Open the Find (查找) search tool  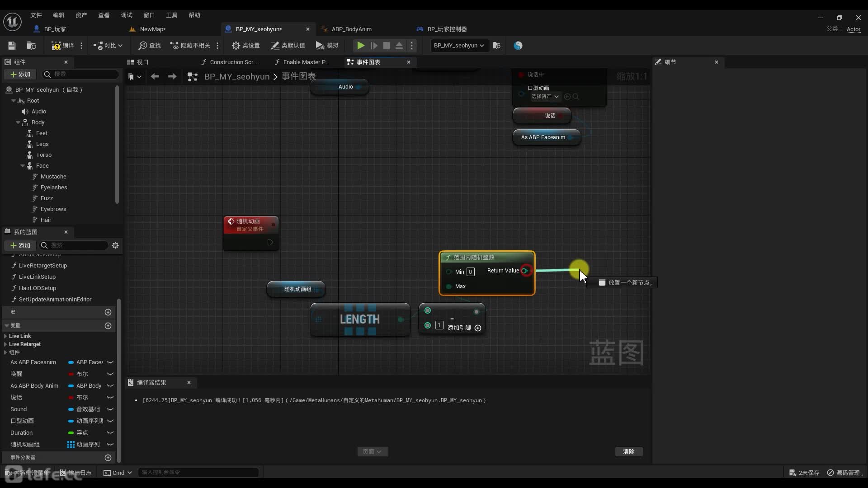click(150, 46)
